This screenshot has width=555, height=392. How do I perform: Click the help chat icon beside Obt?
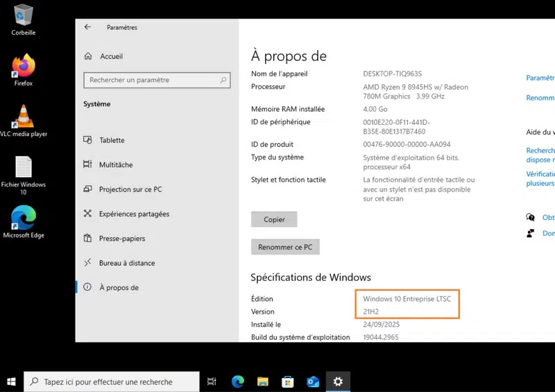[x=530, y=217]
